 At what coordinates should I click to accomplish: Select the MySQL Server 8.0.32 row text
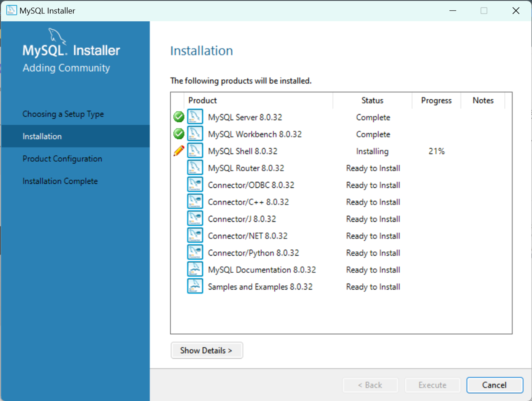[245, 117]
